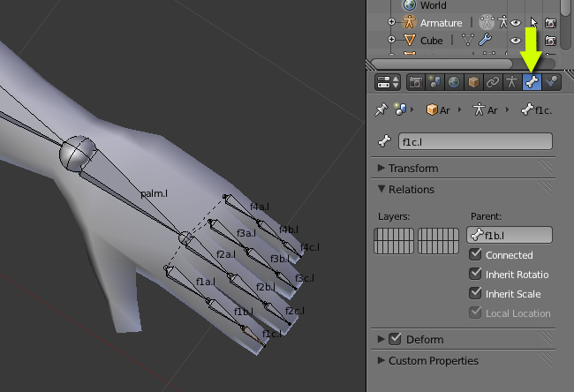Expand the Cube tree row

(x=391, y=39)
